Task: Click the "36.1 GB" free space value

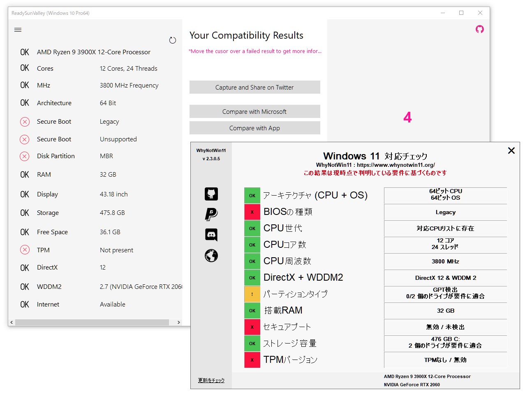Action: pos(110,232)
